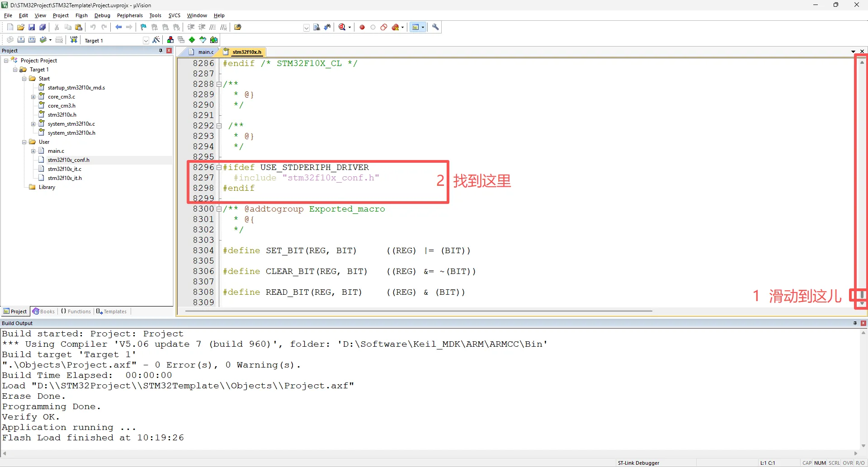This screenshot has width=868, height=467.
Task: Open Options for Target magic wand
Action: [x=156, y=40]
